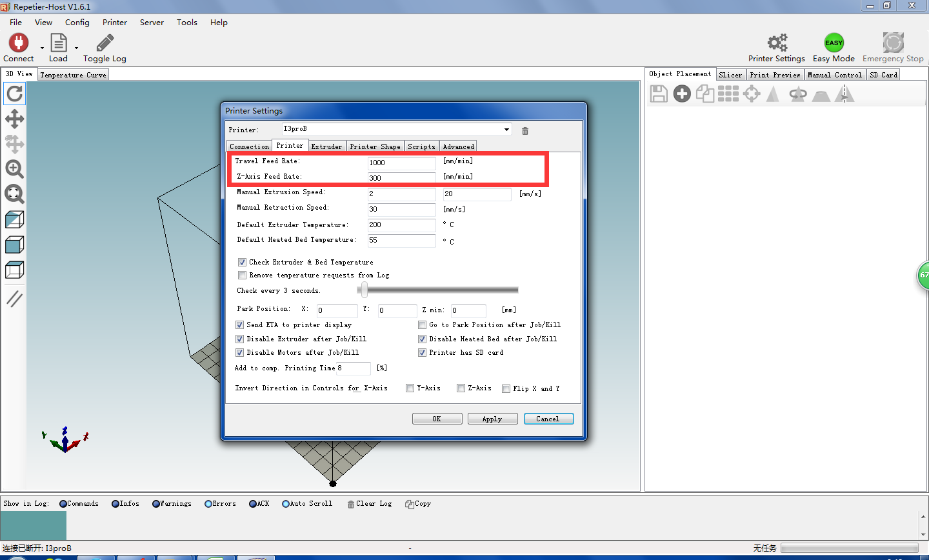The height and width of the screenshot is (560, 929).
Task: Open the Server menu
Action: tap(152, 22)
